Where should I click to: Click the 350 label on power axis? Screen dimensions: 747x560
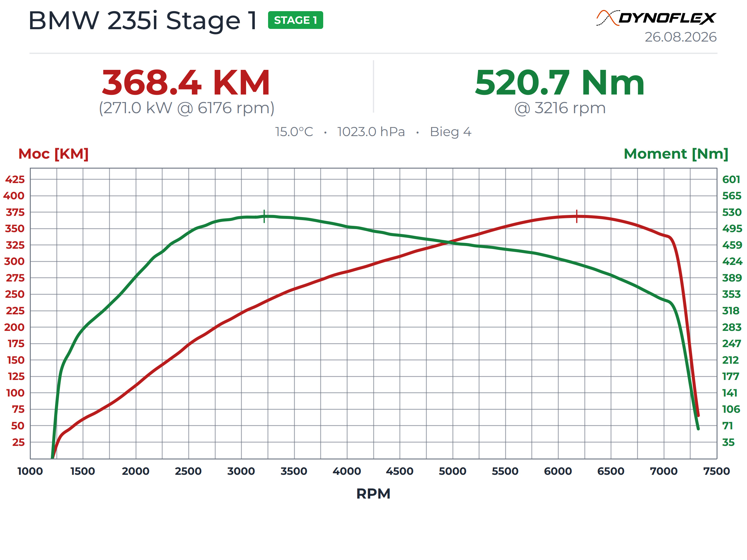point(15,229)
